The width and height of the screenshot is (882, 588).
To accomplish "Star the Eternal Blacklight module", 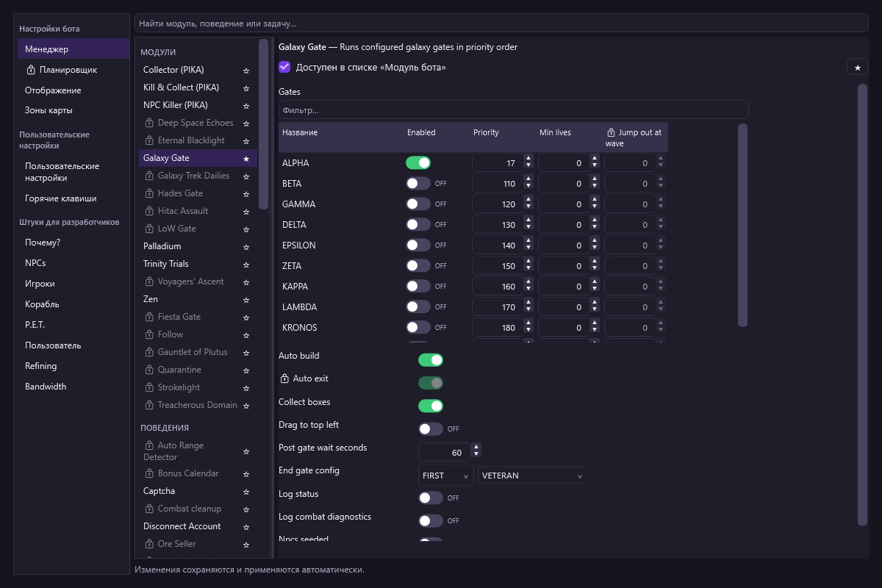I will coord(246,141).
